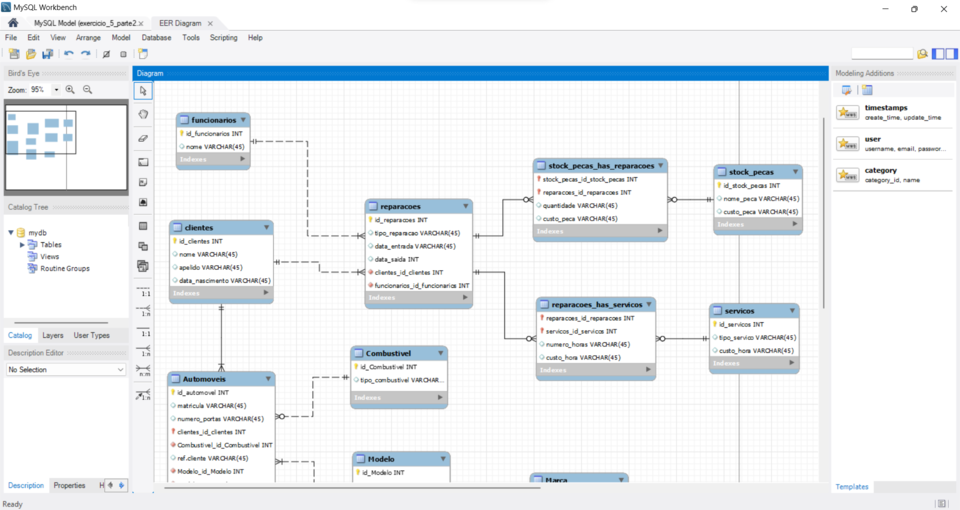Click the Zoom Out magnifier icon

coord(88,90)
